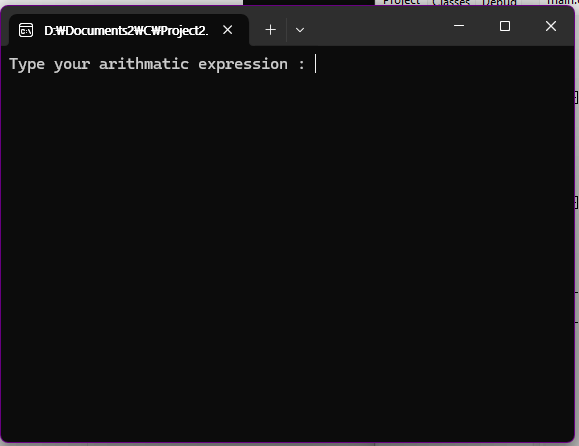The width and height of the screenshot is (579, 446).
Task: Switch to Project tab in background IDE
Action: click(401, 3)
